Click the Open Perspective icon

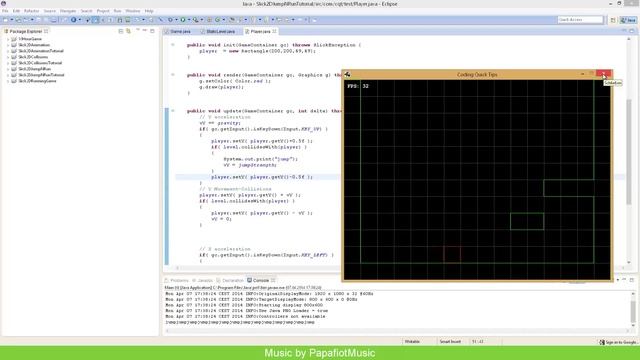tap(613, 20)
